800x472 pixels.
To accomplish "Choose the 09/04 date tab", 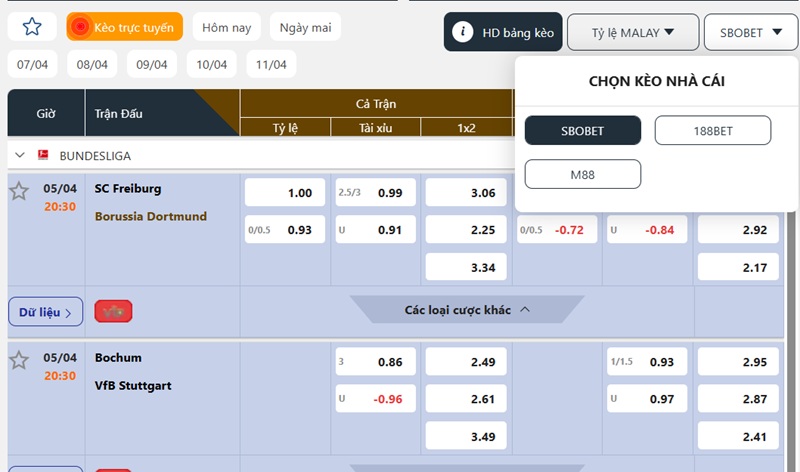I will pyautogui.click(x=152, y=64).
